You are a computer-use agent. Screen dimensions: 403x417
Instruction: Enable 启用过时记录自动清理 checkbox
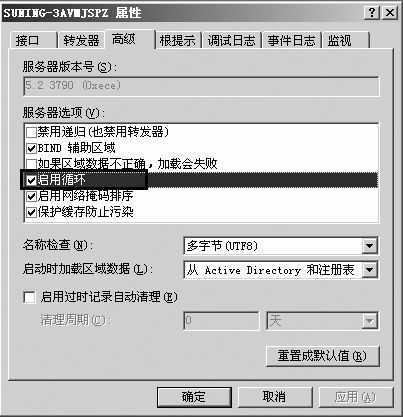point(29,297)
